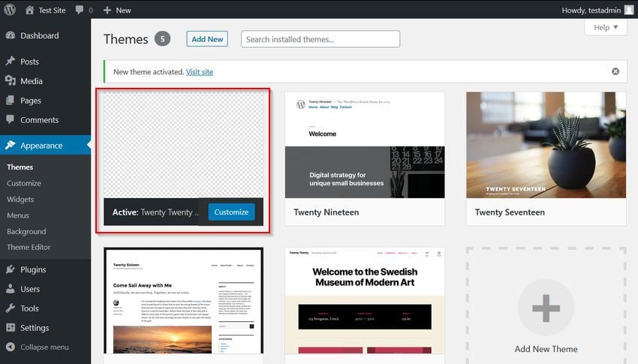This screenshot has width=638, height=364.
Task: Click the Tools wrench icon
Action: [11, 308]
